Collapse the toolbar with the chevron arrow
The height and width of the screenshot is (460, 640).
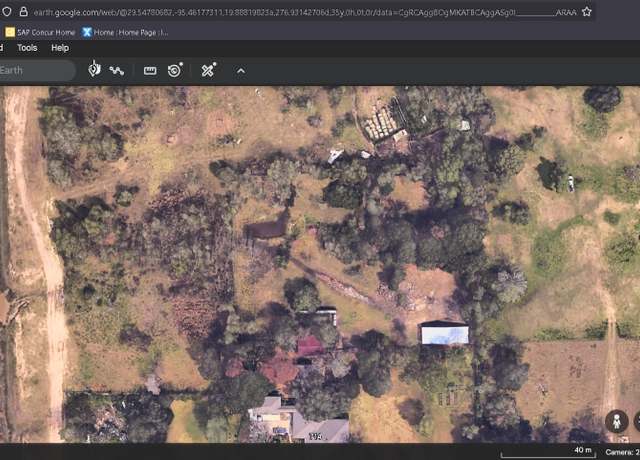tap(241, 71)
